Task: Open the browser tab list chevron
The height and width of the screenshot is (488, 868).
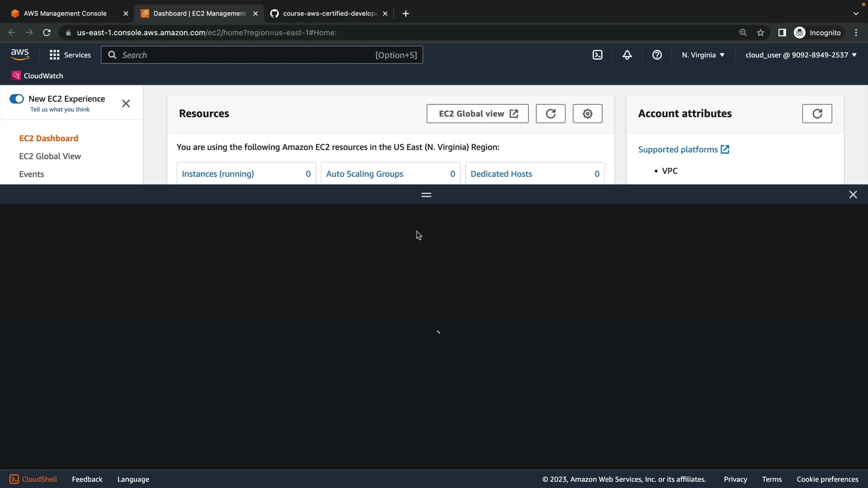Action: point(855,14)
